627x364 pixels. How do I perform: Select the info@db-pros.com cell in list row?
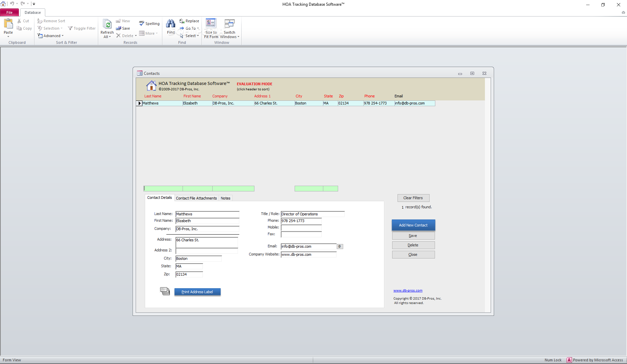[x=415, y=103]
